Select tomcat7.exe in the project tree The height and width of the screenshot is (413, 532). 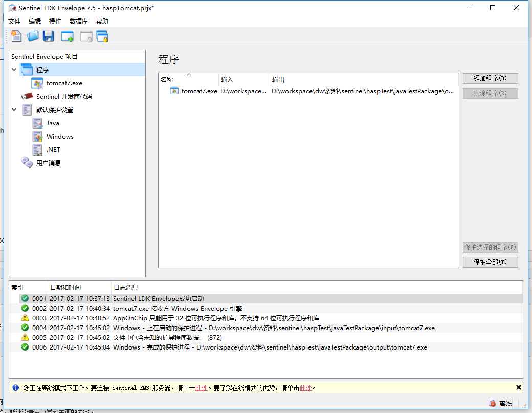[64, 83]
